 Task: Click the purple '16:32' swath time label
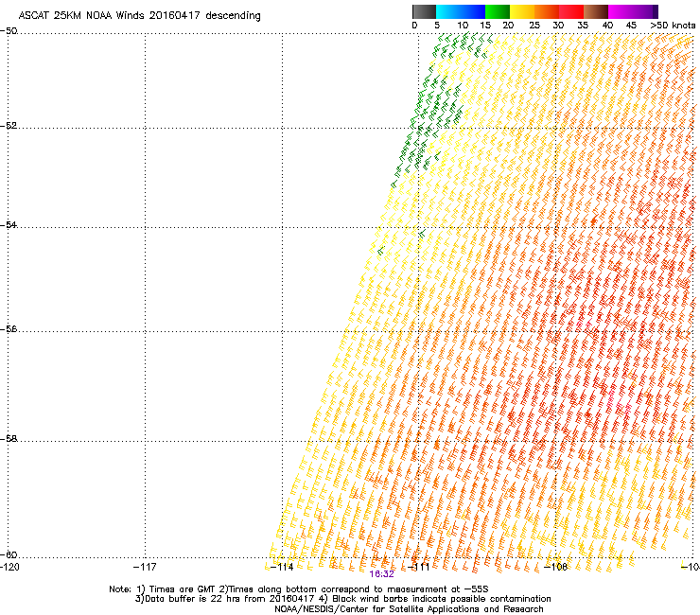[382, 574]
